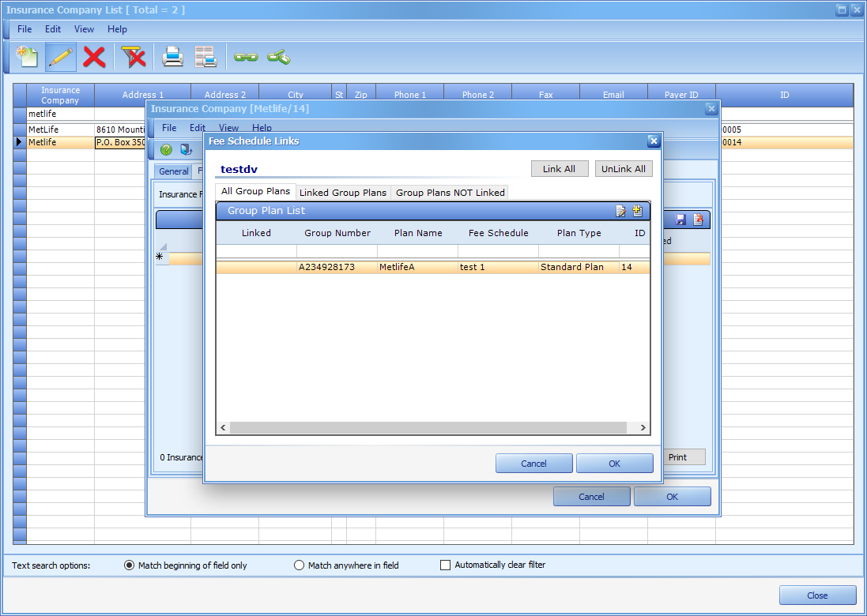This screenshot has height=616, width=867.
Task: Open Edit menu in Insurance Company List window
Action: 53,29
